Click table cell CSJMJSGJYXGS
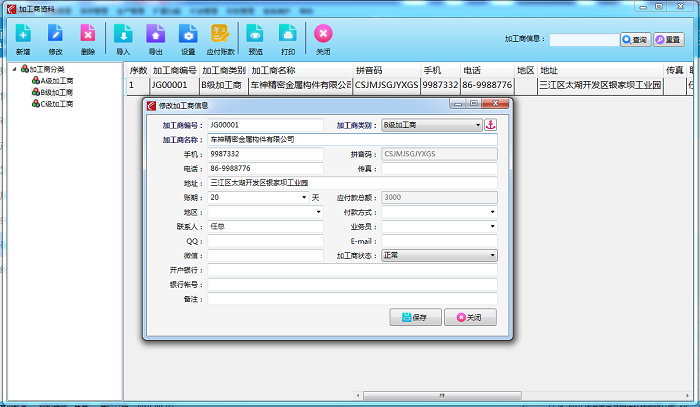The image size is (700, 407). tap(387, 85)
